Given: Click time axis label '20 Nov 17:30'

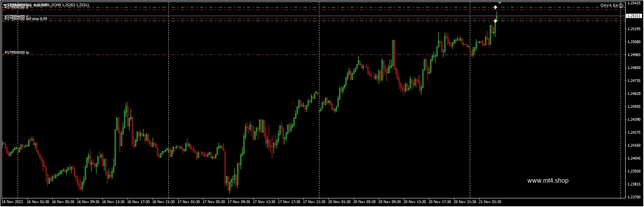Looking at the screenshot, I should click(440, 202).
